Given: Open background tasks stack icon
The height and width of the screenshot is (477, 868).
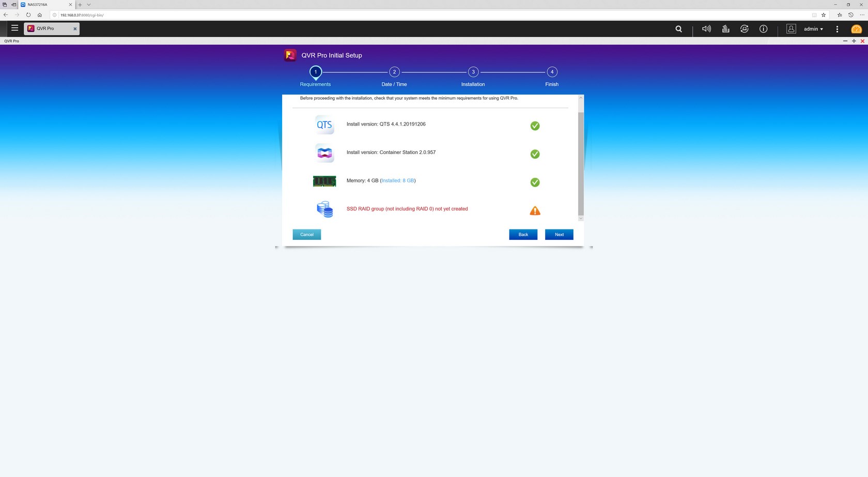Looking at the screenshot, I should (725, 29).
